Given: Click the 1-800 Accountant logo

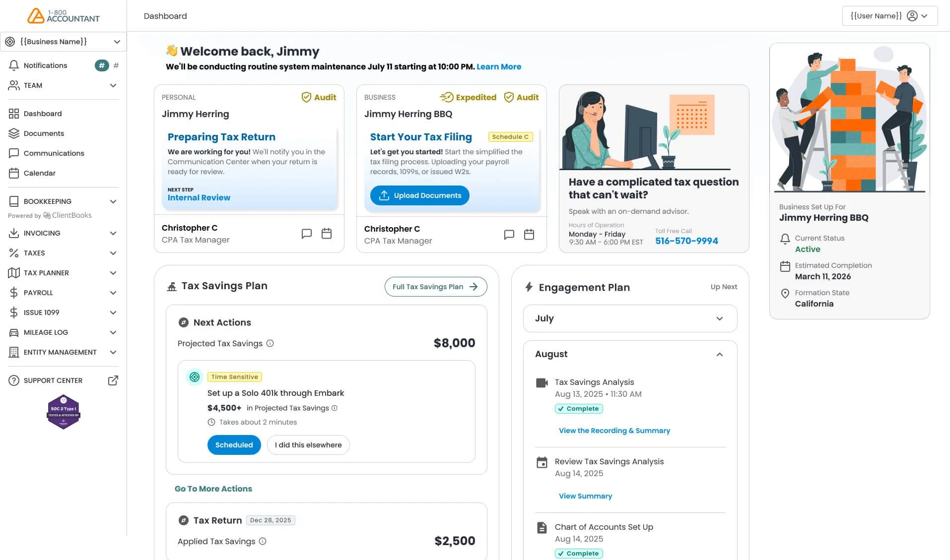Looking at the screenshot, I should (x=63, y=16).
